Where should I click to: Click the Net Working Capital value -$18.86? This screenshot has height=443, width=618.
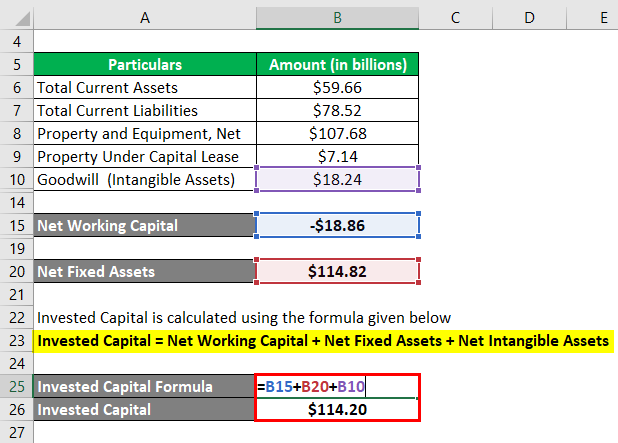337,226
